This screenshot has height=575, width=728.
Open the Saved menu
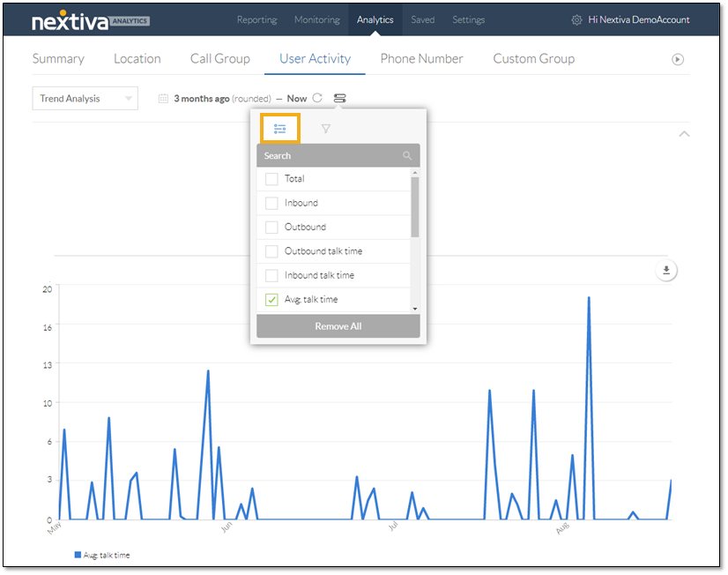pos(422,20)
